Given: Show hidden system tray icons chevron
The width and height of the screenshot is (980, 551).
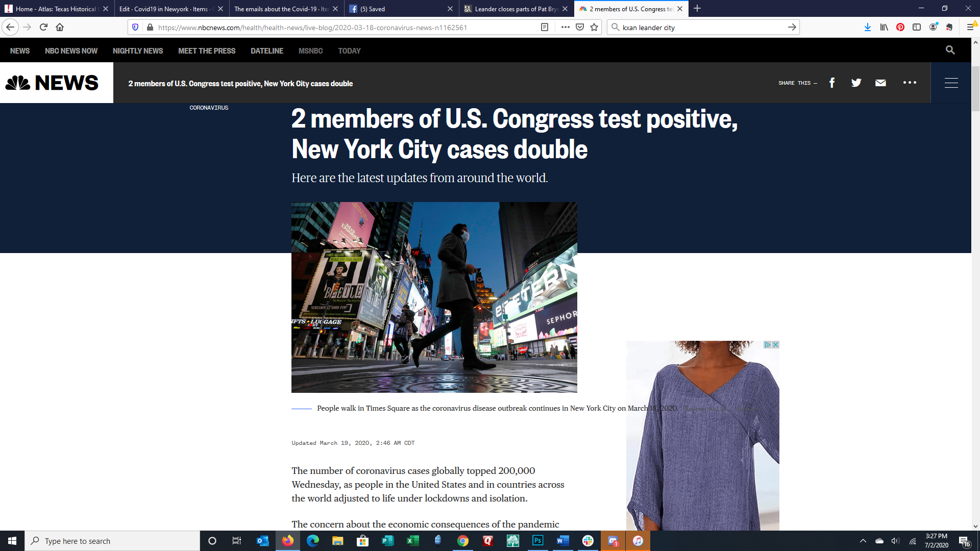Looking at the screenshot, I should click(x=863, y=541).
